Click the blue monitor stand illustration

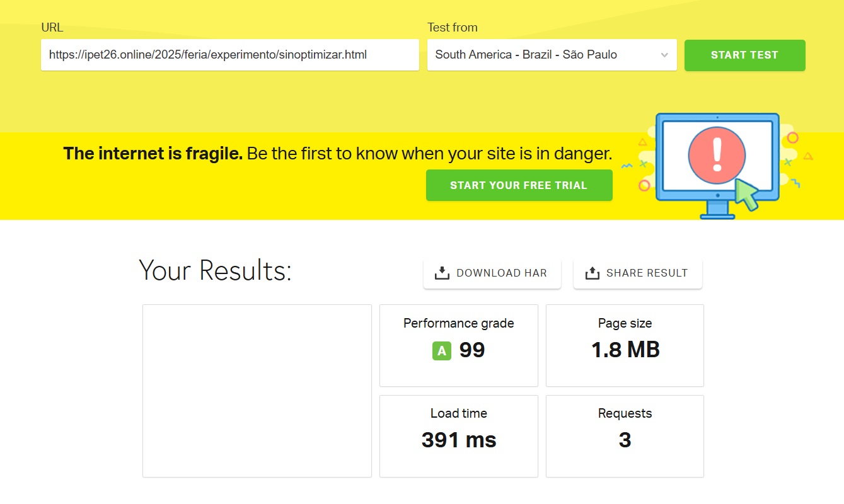pyautogui.click(x=717, y=210)
